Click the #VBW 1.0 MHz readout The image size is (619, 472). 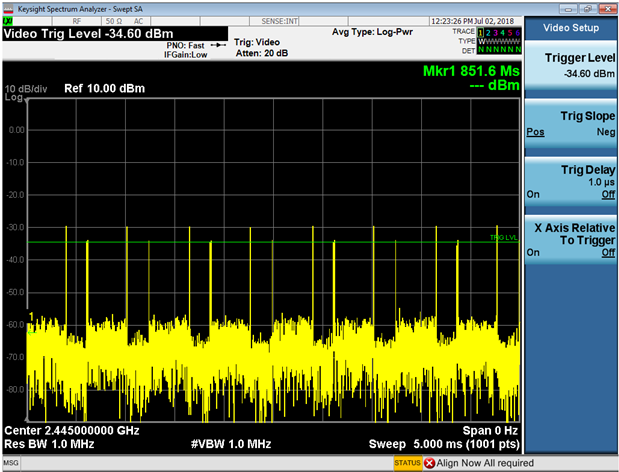coord(231,444)
